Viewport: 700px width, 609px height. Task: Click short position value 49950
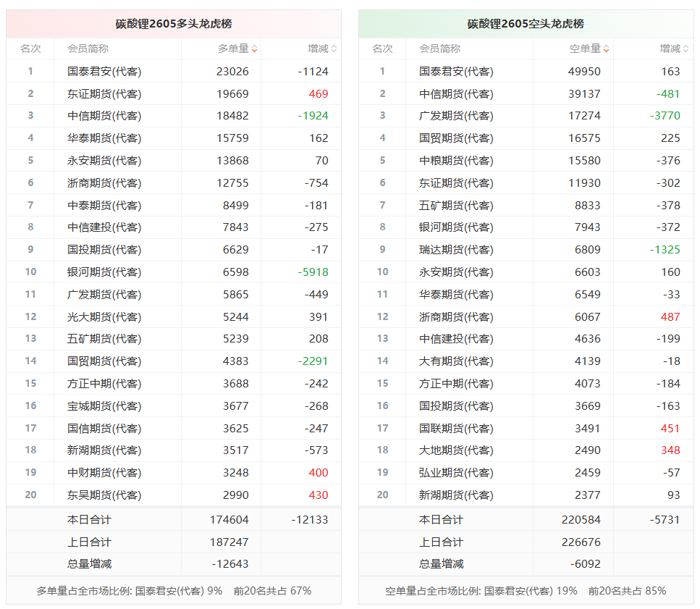(584, 72)
